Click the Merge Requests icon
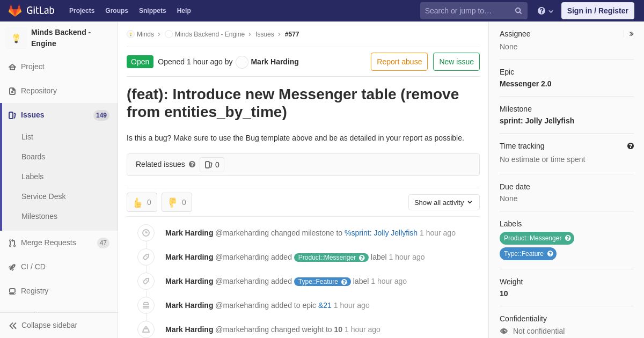Image resolution: width=644 pixels, height=338 pixels. pyautogui.click(x=12, y=243)
